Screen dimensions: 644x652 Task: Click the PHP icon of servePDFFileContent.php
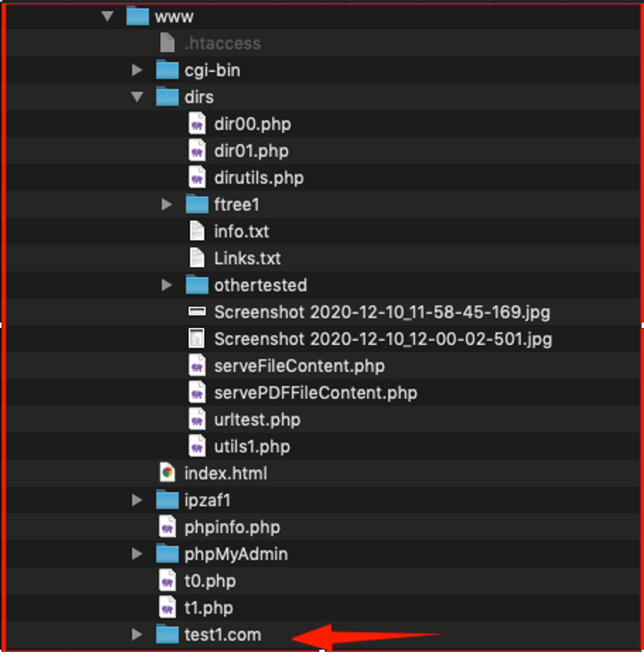pyautogui.click(x=197, y=393)
